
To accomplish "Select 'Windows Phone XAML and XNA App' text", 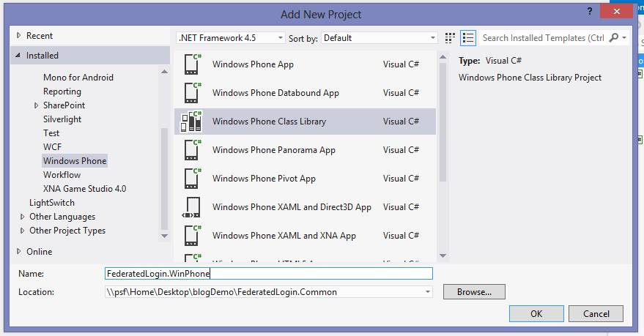I will click(x=284, y=236).
